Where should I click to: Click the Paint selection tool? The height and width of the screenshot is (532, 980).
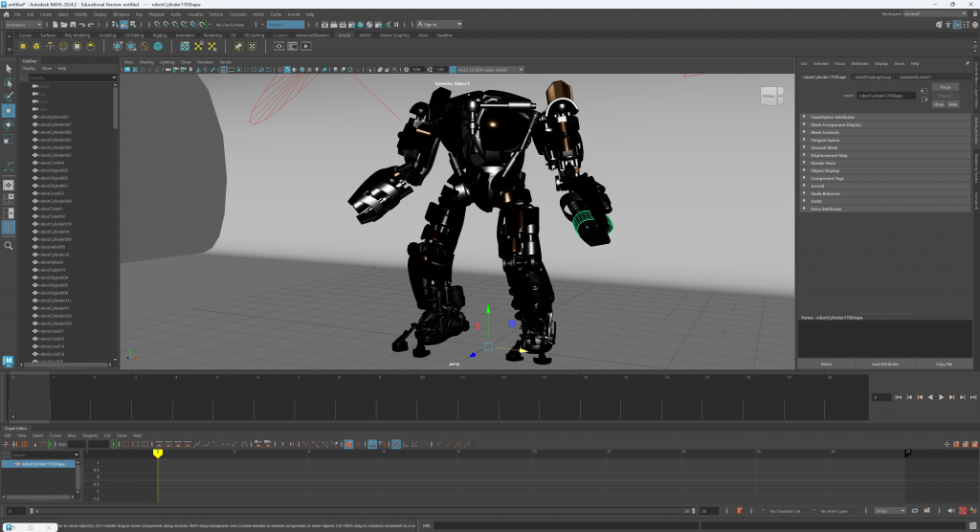pyautogui.click(x=9, y=97)
